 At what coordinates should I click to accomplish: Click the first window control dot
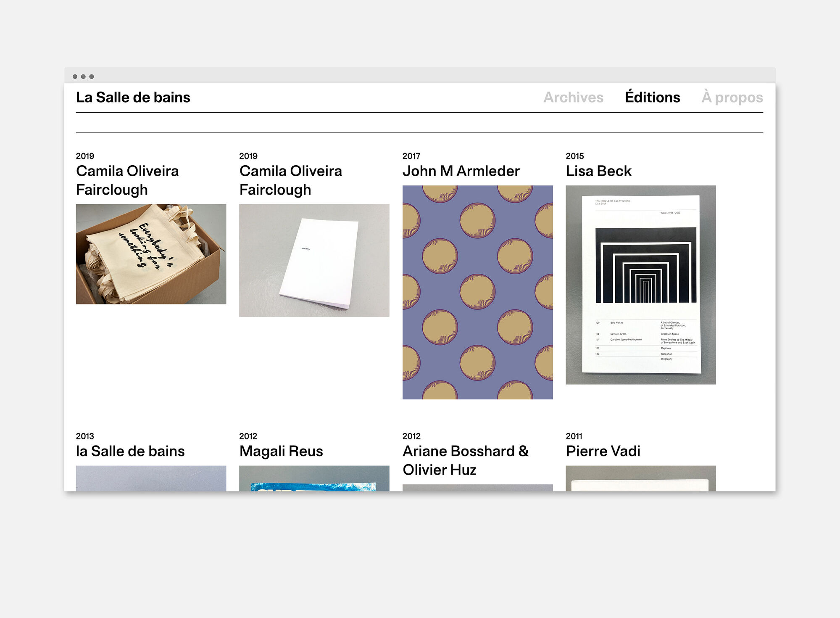[75, 77]
